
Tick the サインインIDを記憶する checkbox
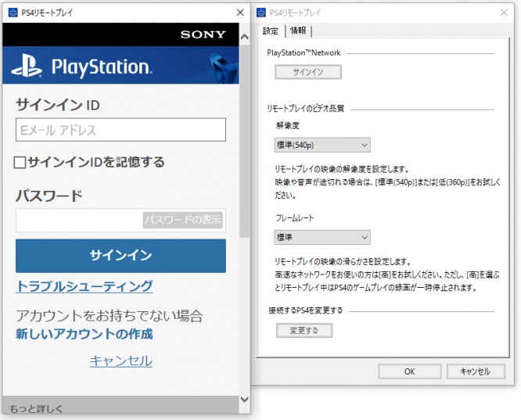20,163
